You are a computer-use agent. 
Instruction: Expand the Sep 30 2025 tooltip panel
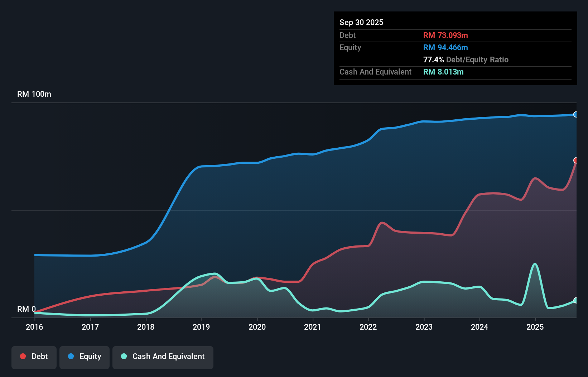tap(361, 22)
